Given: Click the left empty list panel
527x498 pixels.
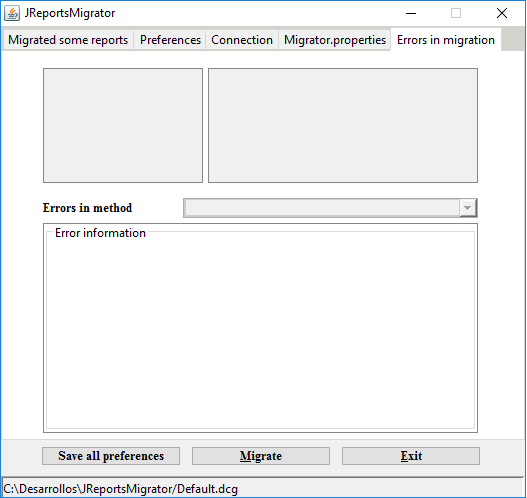Looking at the screenshot, I should tap(123, 126).
